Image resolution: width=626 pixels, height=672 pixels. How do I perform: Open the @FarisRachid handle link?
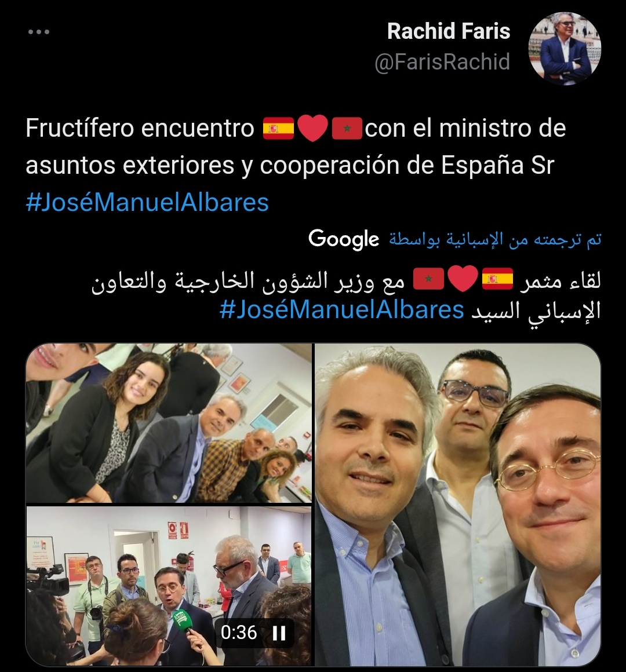click(442, 62)
